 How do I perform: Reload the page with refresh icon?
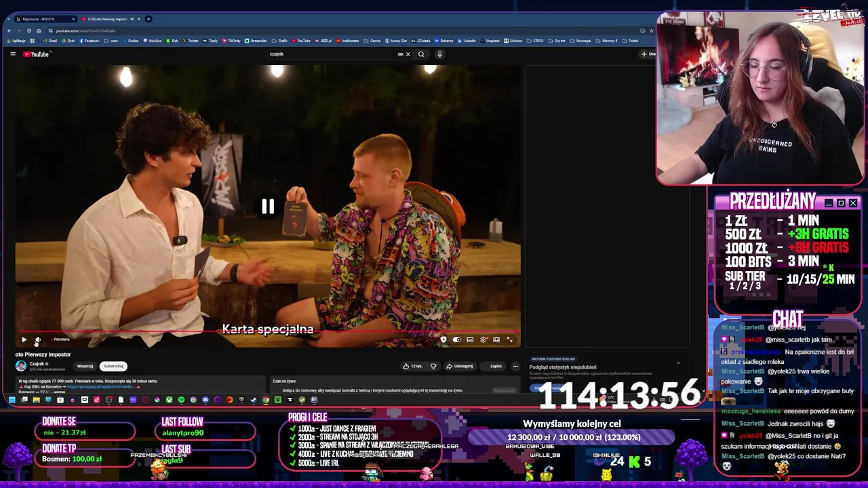[x=28, y=30]
